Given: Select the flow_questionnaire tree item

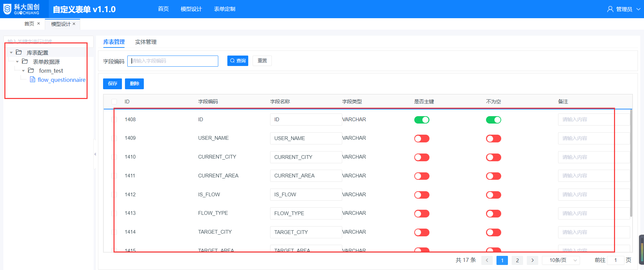Looking at the screenshot, I should (x=62, y=80).
